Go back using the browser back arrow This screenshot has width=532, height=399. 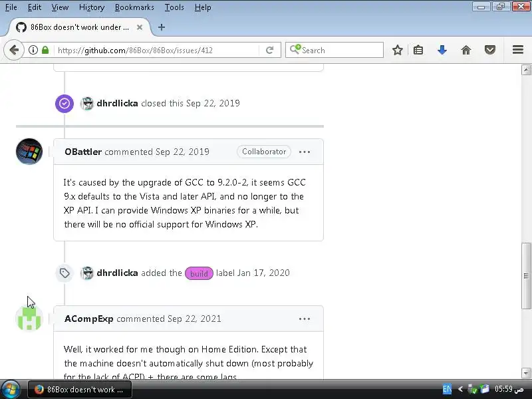pyautogui.click(x=13, y=51)
